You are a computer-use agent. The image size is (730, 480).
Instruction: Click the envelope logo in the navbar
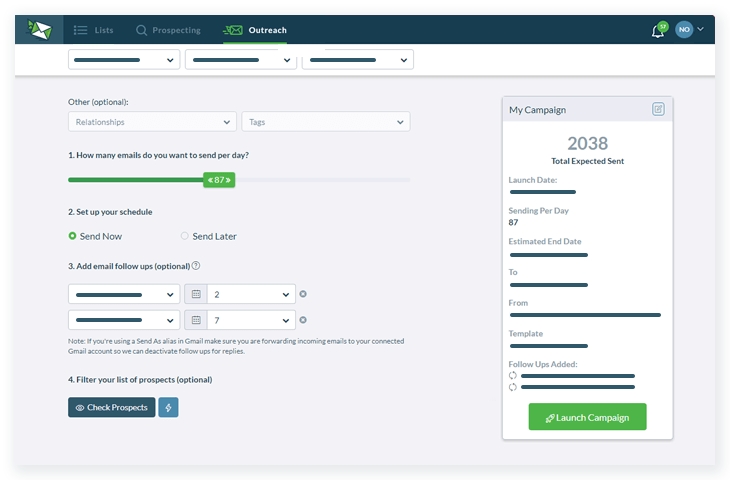[x=40, y=30]
